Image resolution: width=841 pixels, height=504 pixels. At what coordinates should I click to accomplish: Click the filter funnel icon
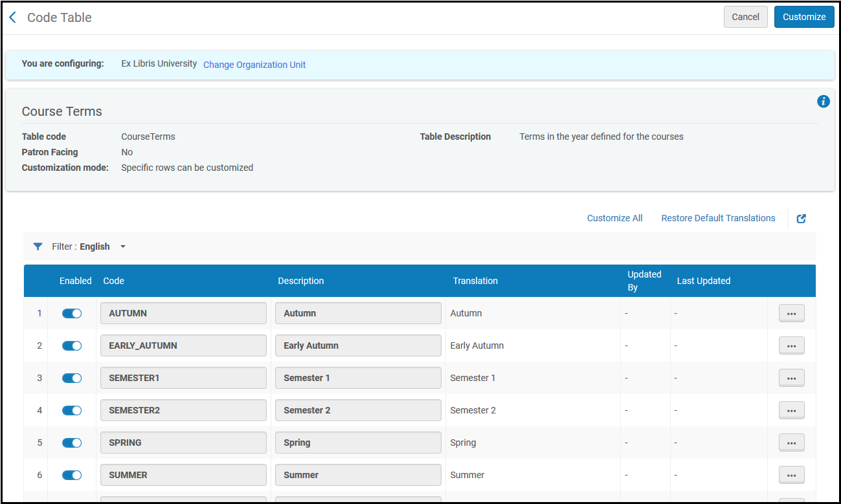38,247
